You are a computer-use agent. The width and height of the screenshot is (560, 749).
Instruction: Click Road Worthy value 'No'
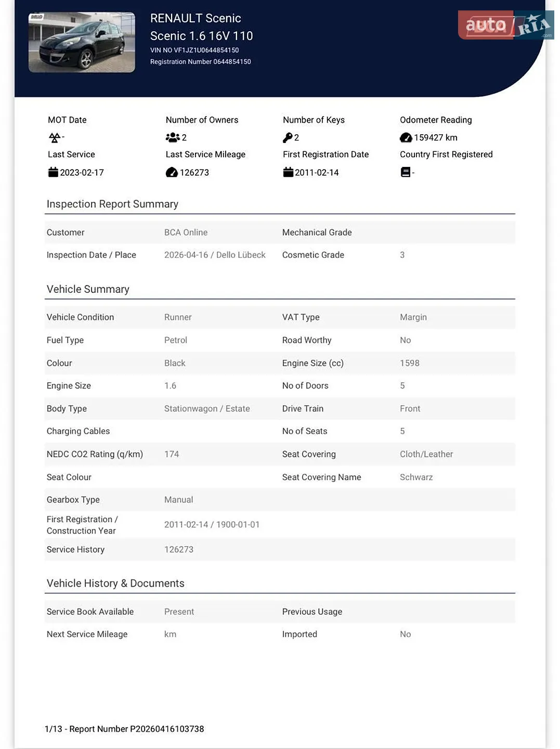pyautogui.click(x=406, y=340)
